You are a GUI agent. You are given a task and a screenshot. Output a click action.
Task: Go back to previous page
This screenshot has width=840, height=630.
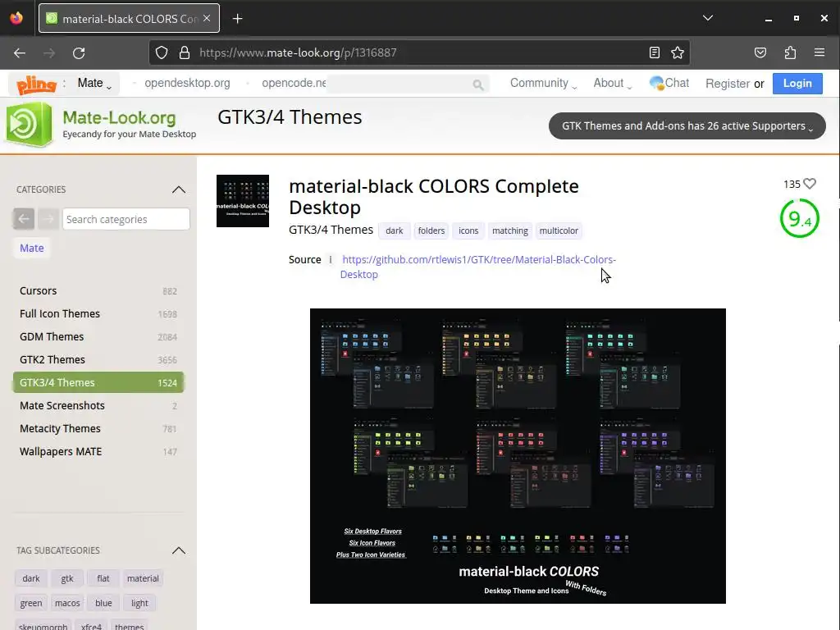click(20, 53)
